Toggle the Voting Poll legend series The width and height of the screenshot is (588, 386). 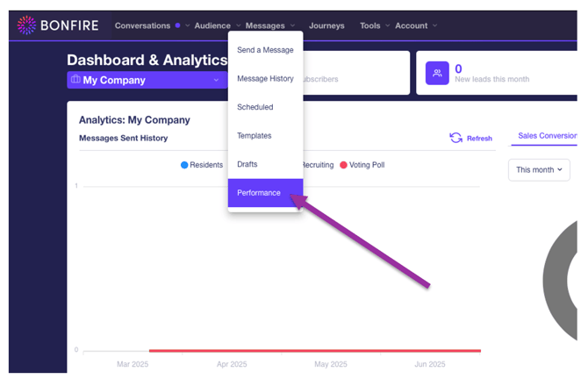(x=362, y=165)
